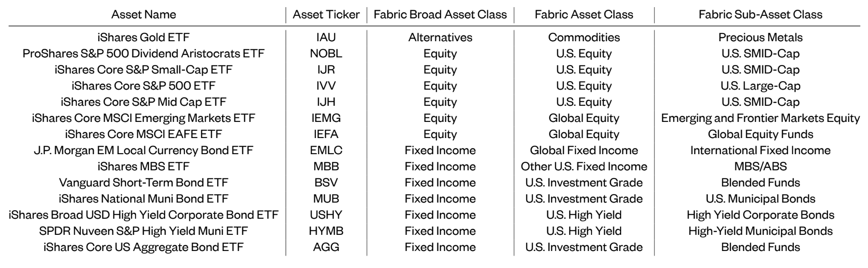Select the iShares Core S&P Small-Cap ETF cell
Screen dimensions: 868x268
coord(144,69)
